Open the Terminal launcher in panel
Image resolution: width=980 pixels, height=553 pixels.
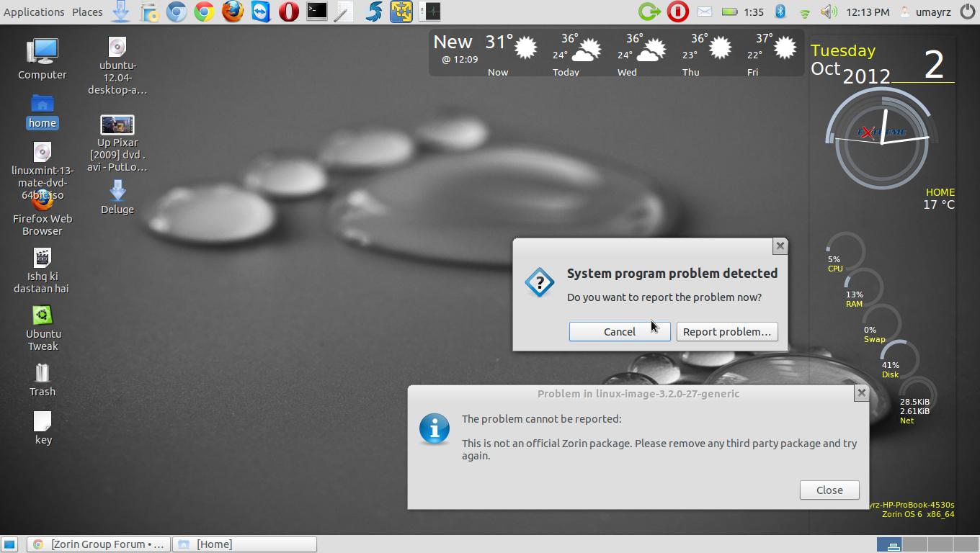point(317,12)
